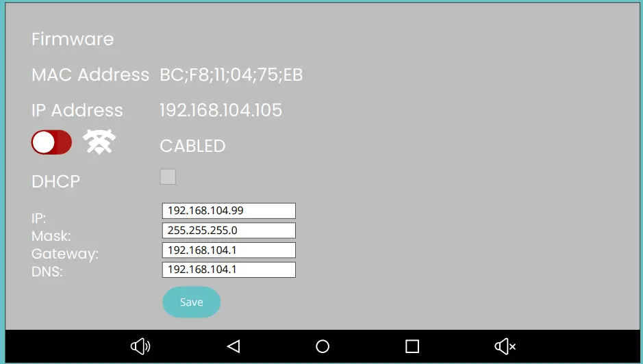
Task: Tap the Android home circle icon
Action: click(323, 346)
